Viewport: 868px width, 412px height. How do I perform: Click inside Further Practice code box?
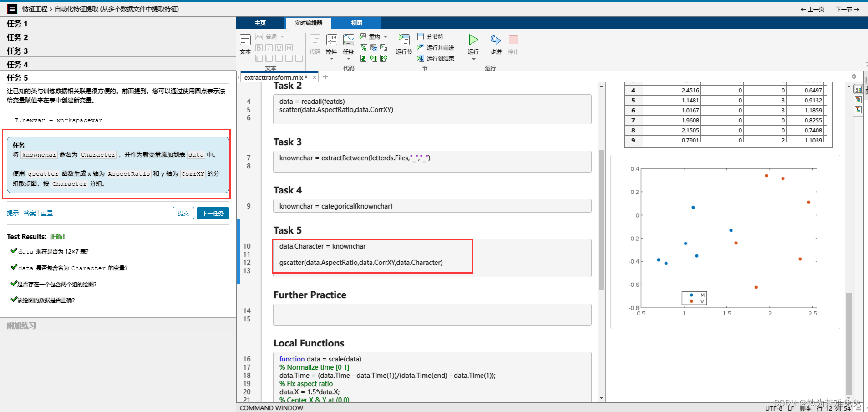pyautogui.click(x=432, y=315)
